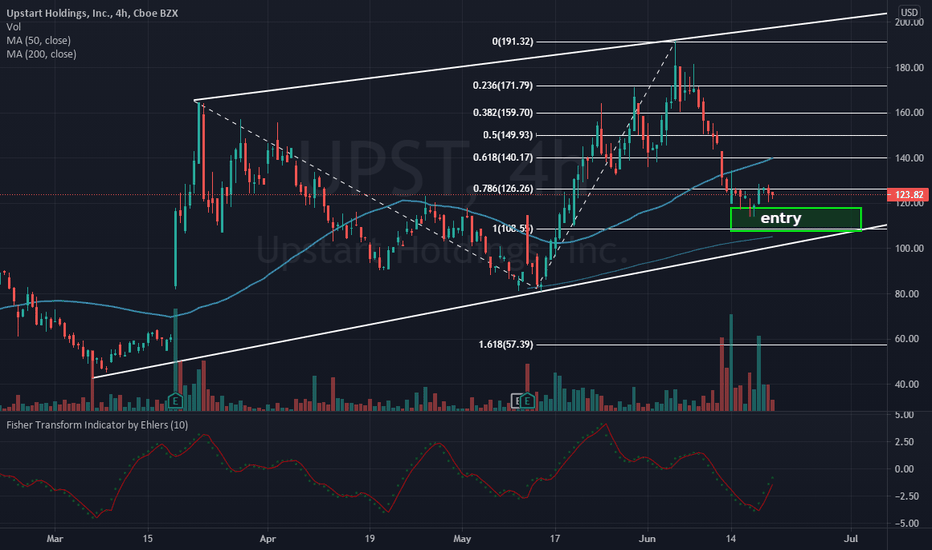
Task: Click the 0(191.32) Fibonacci level label
Action: (512, 42)
